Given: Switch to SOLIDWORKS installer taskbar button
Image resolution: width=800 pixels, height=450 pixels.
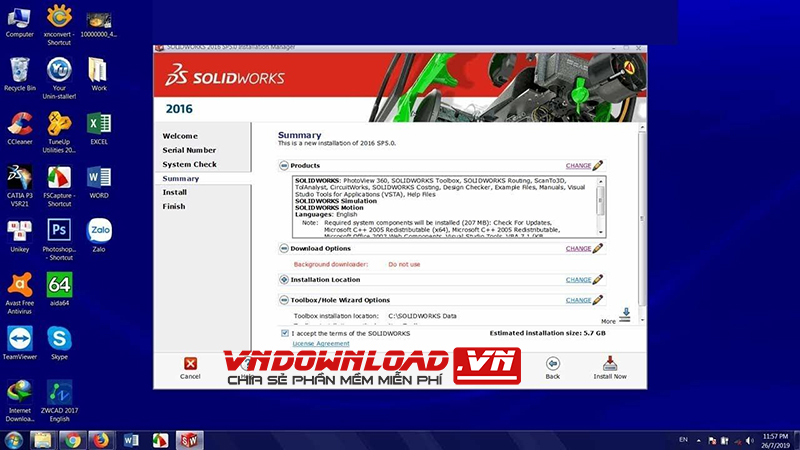Looking at the screenshot, I should [189, 440].
